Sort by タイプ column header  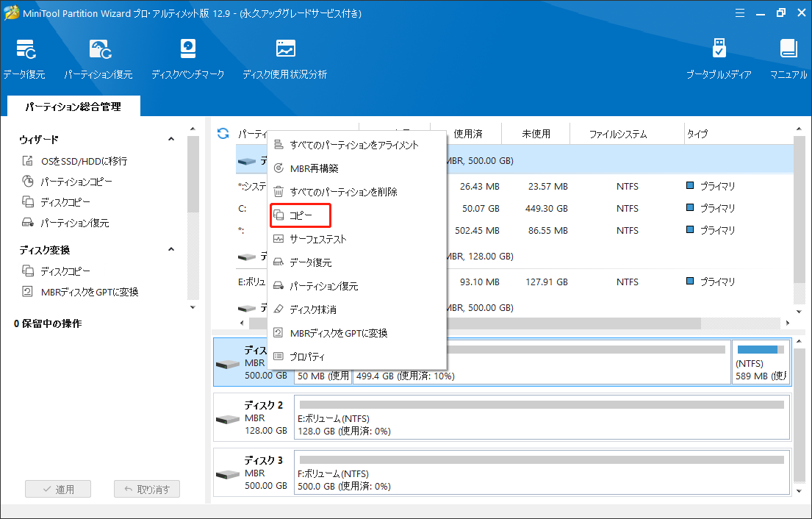click(697, 134)
